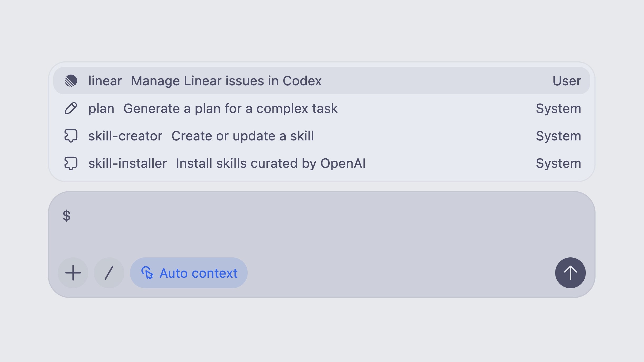Image resolution: width=644 pixels, height=362 pixels.
Task: Click the System label beside skill-installer
Action: [x=558, y=163]
